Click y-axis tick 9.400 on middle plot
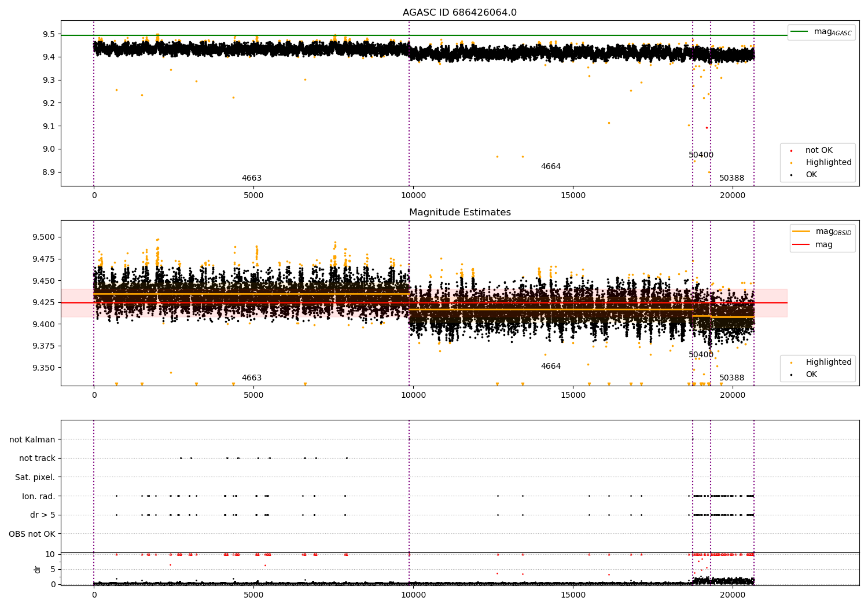 44,324
